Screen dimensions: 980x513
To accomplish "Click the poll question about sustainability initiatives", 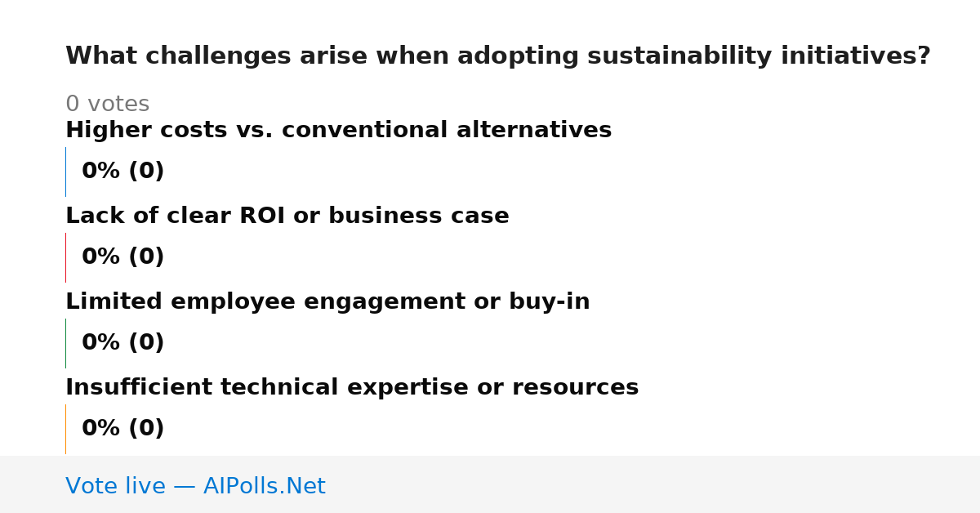I will pyautogui.click(x=498, y=56).
